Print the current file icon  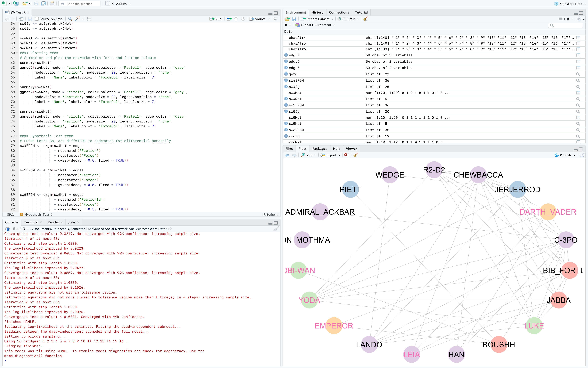click(x=52, y=4)
